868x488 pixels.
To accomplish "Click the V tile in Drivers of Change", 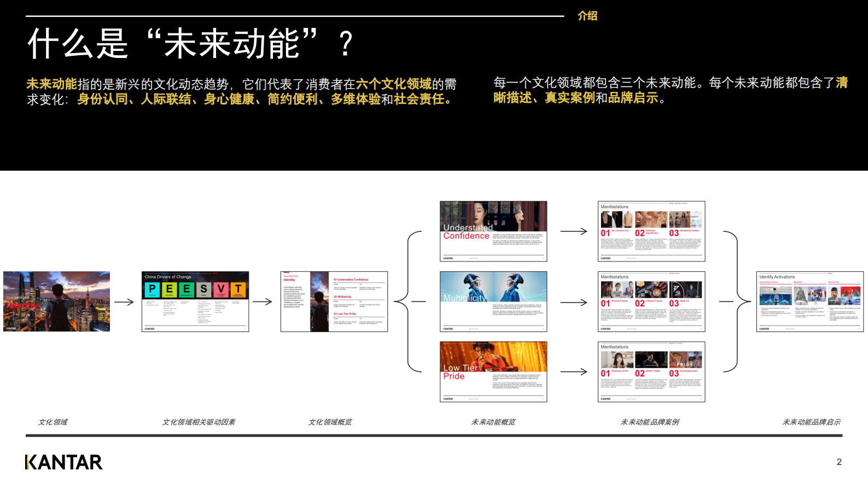I will pos(221,289).
